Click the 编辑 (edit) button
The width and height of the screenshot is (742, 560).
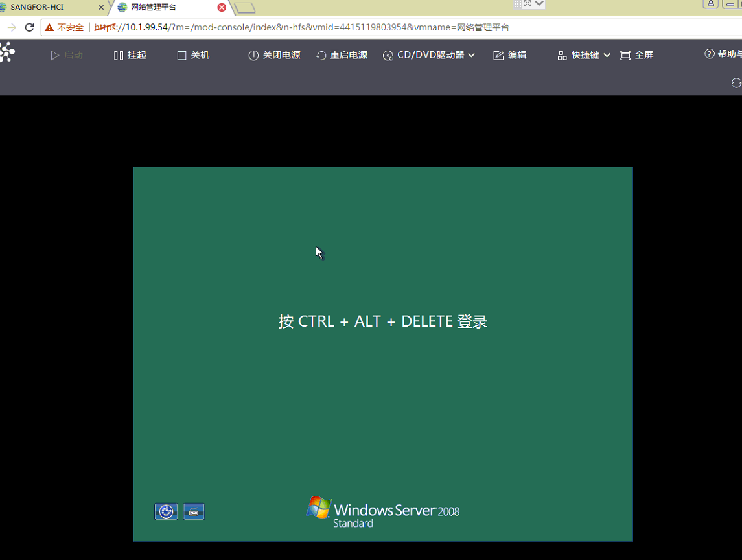point(509,55)
